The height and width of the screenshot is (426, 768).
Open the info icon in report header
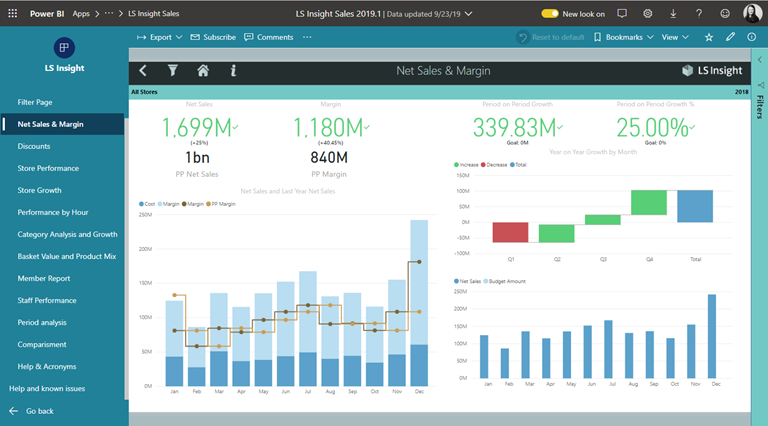click(233, 71)
